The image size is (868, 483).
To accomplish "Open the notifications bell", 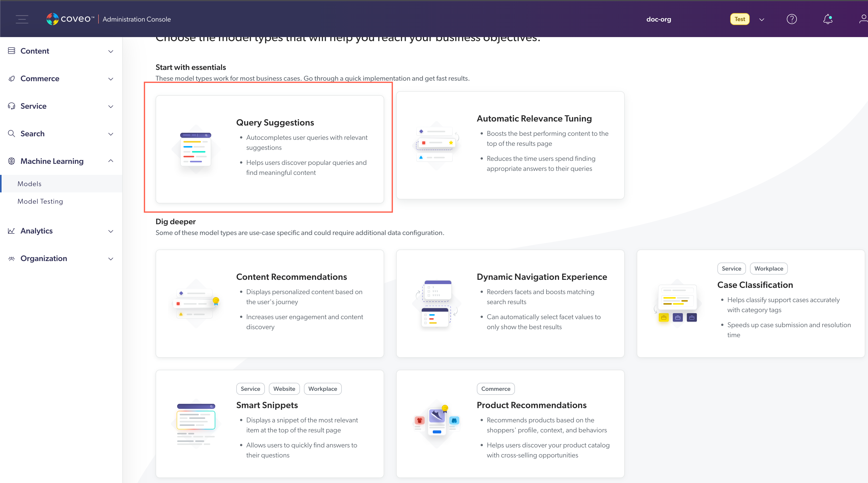I will point(828,19).
